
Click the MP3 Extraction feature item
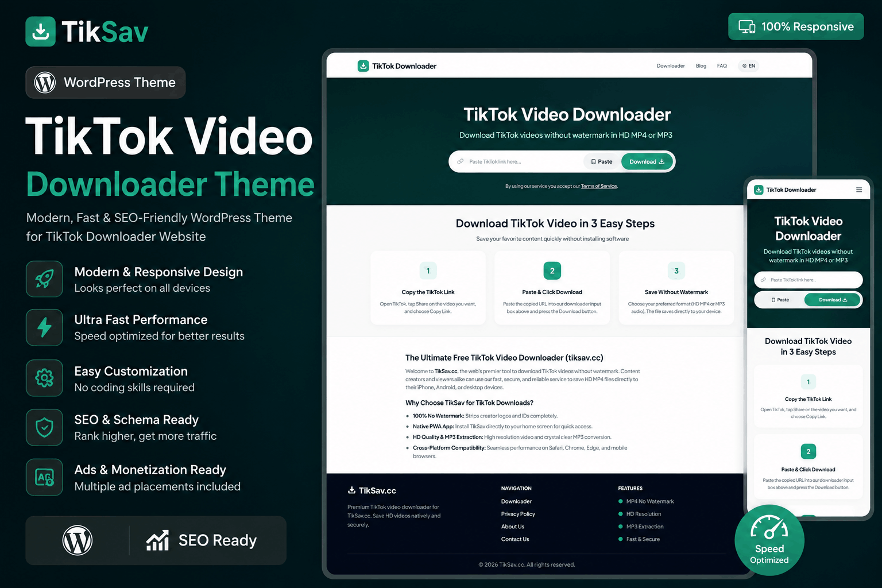(641, 527)
